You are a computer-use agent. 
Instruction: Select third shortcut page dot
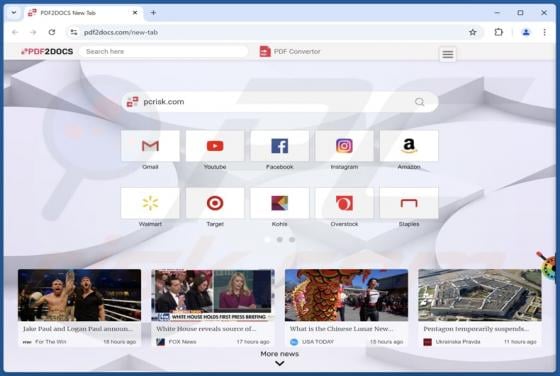point(292,240)
